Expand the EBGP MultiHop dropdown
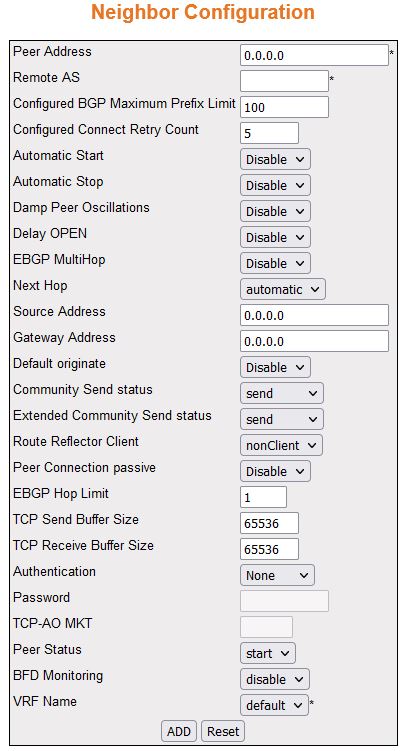The height and width of the screenshot is (751, 409). [x=275, y=263]
